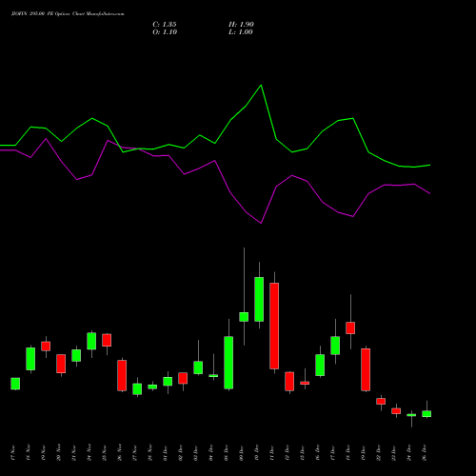Click the green candle above 16 Dec
This screenshot has height=476, width=476.
point(320,365)
